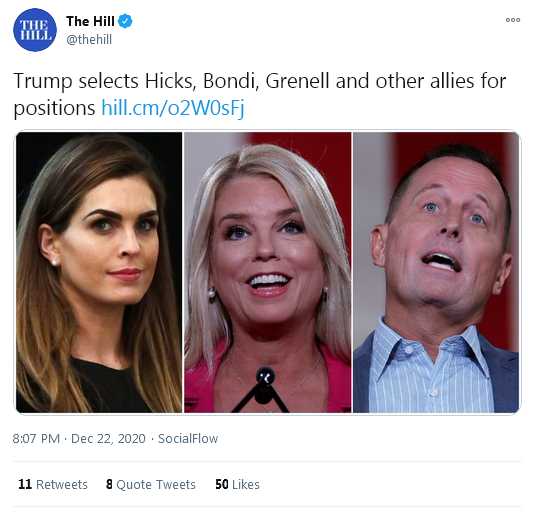View the 11 Retweets list
The width and height of the screenshot is (535, 514).
point(53,484)
